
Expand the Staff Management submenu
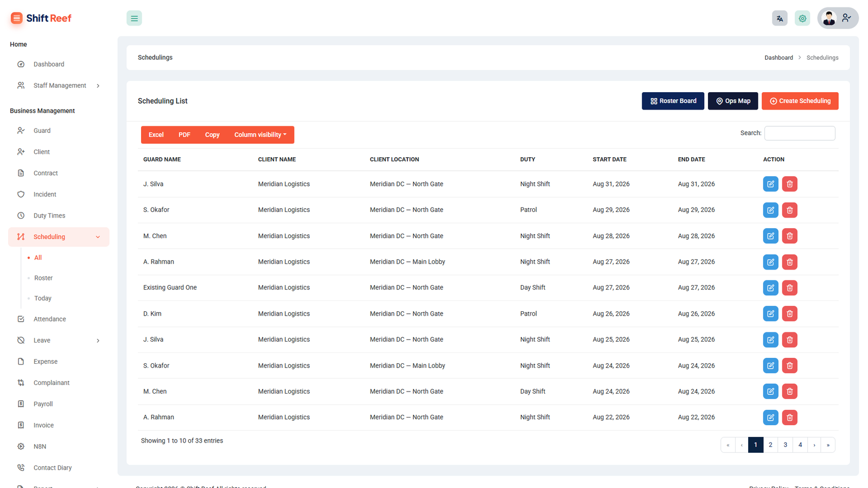tap(59, 86)
